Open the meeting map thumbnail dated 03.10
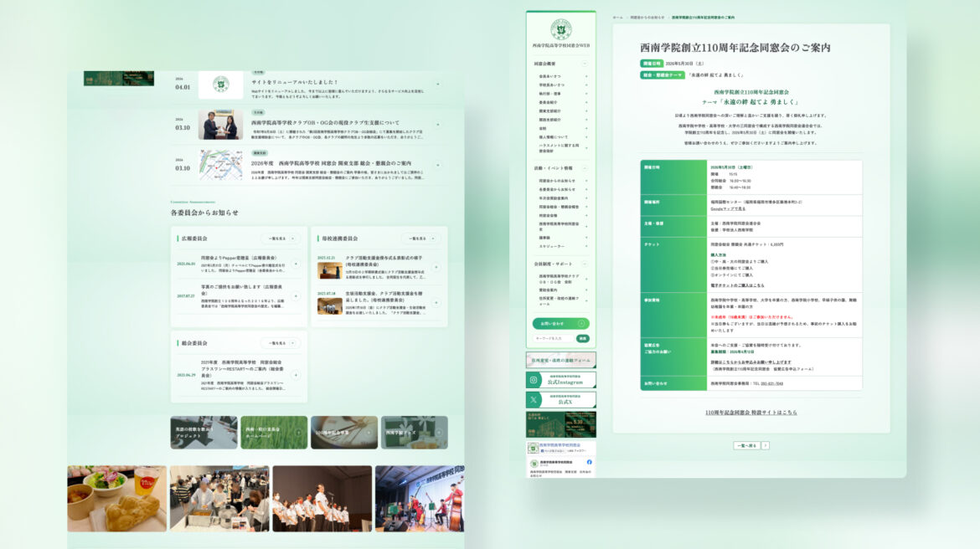 [x=220, y=165]
